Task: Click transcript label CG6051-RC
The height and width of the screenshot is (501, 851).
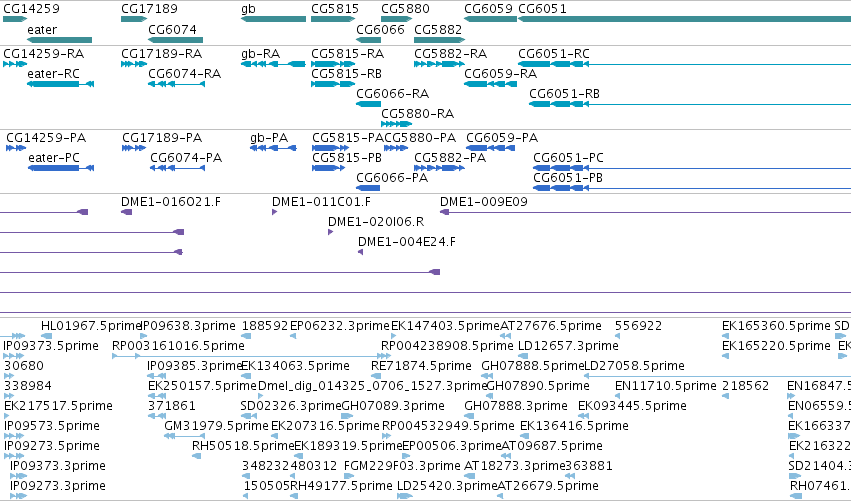Action: (x=554, y=54)
